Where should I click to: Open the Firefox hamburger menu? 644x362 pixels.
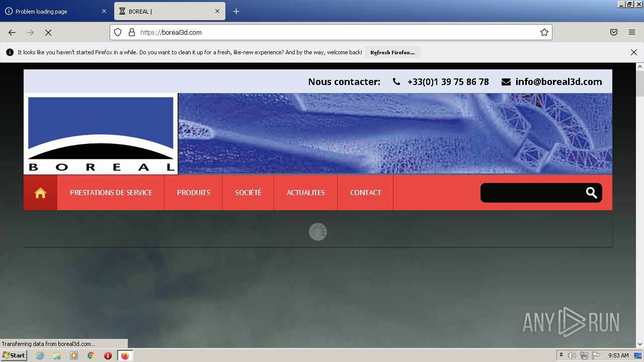click(632, 32)
